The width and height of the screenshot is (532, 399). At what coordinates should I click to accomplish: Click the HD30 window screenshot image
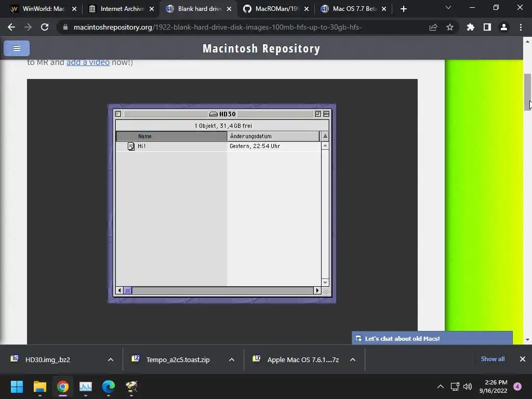tap(222, 204)
